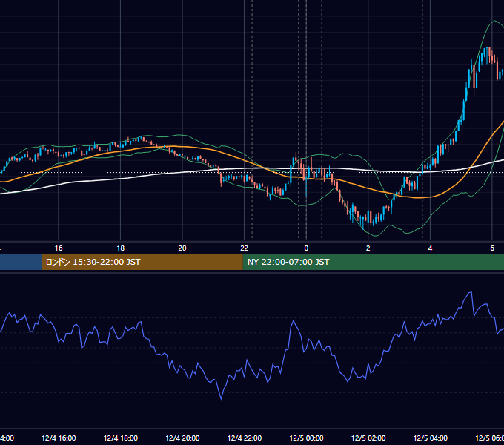The image size is (504, 445).
Task: Click the ロンドン 15:30-22:00 JST session bar
Action: (x=142, y=262)
